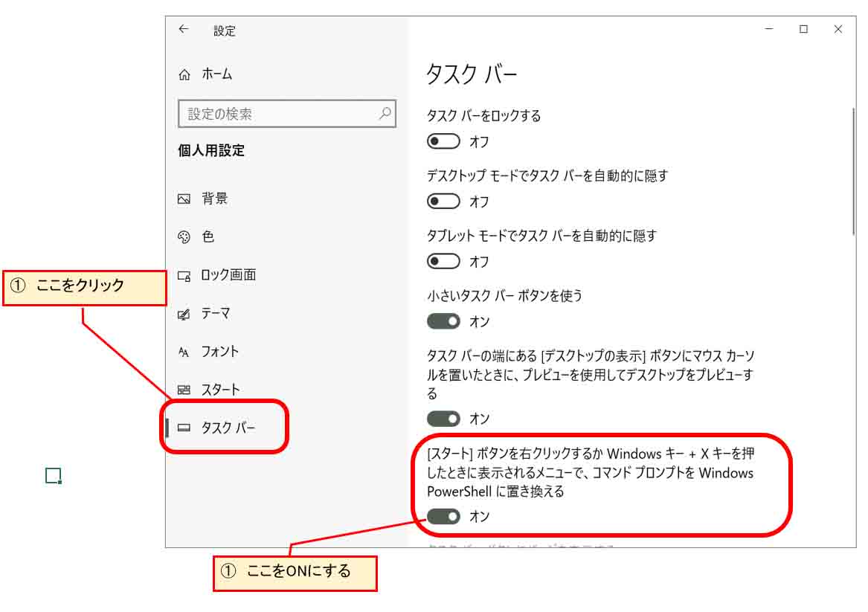Disable the desktop preview peek toggle
The width and height of the screenshot is (868, 612).
[443, 419]
